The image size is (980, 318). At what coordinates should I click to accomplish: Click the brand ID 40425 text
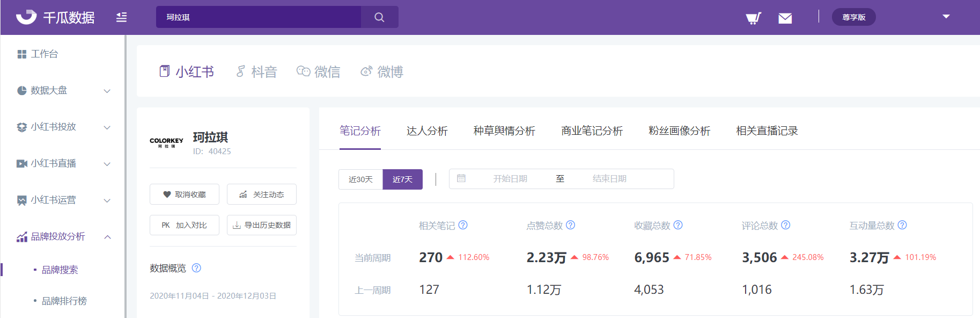pyautogui.click(x=212, y=151)
